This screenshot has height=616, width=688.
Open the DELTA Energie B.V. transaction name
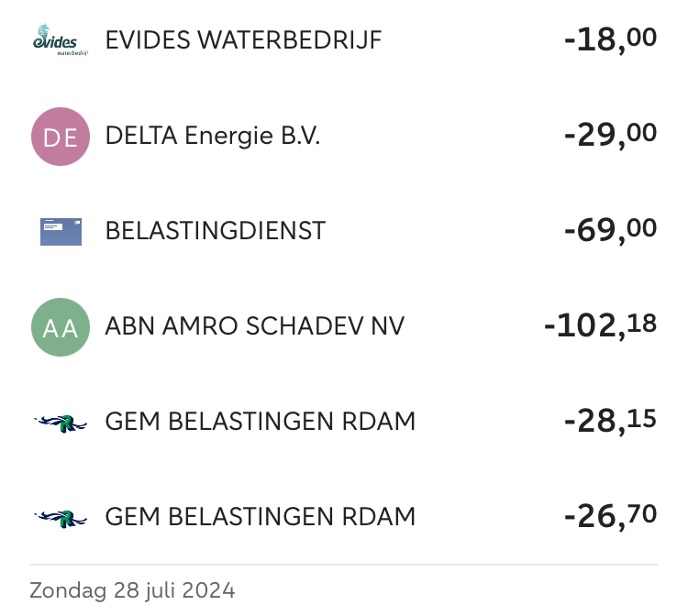click(213, 137)
